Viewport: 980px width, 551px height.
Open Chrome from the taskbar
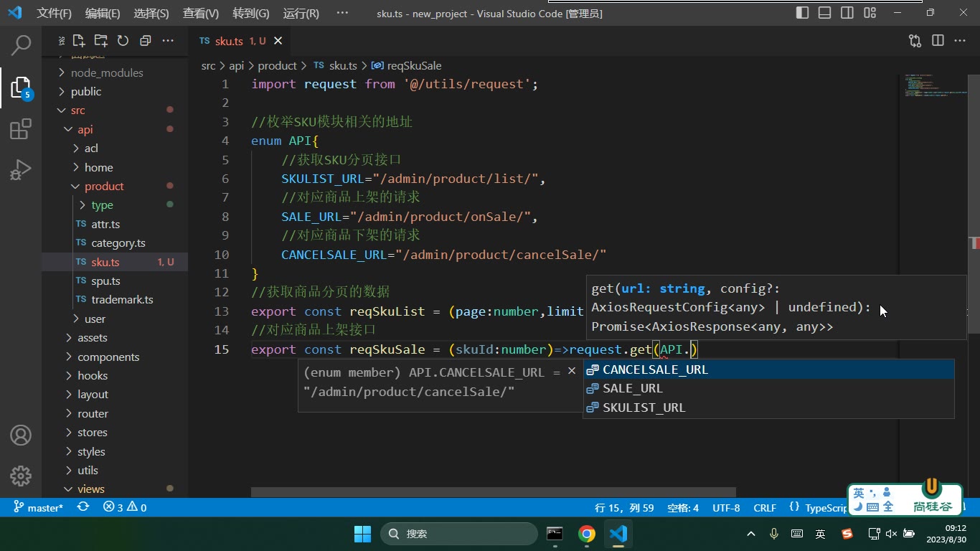pos(587,534)
